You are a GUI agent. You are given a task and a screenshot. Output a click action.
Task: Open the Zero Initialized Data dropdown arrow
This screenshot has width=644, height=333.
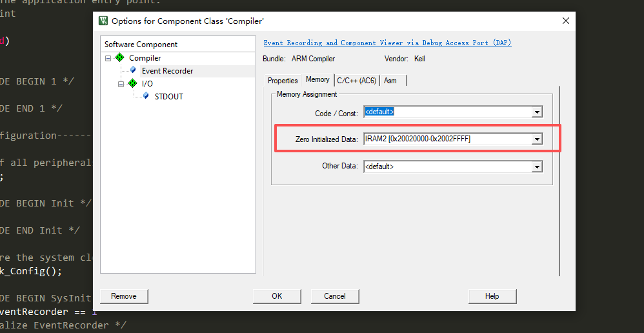536,139
